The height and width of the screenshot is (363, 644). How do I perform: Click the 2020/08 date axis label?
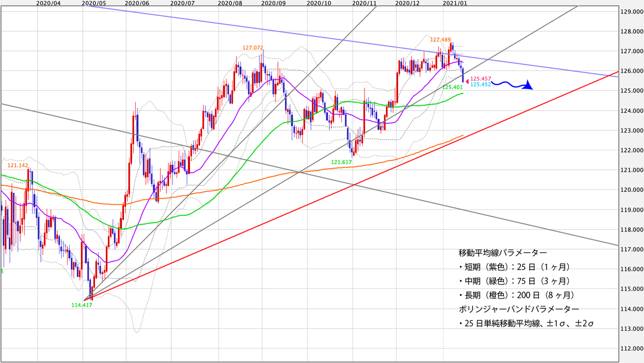pyautogui.click(x=230, y=3)
